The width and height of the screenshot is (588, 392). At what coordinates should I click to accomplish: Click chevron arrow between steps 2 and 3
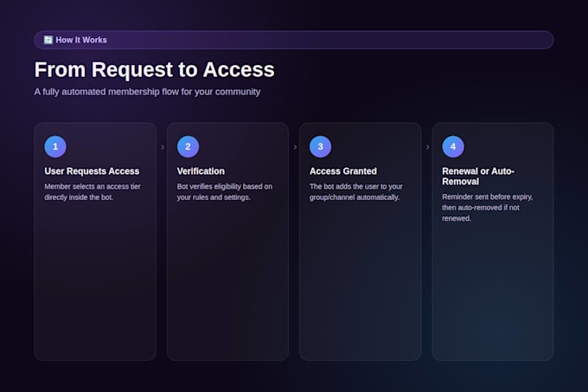click(x=295, y=147)
